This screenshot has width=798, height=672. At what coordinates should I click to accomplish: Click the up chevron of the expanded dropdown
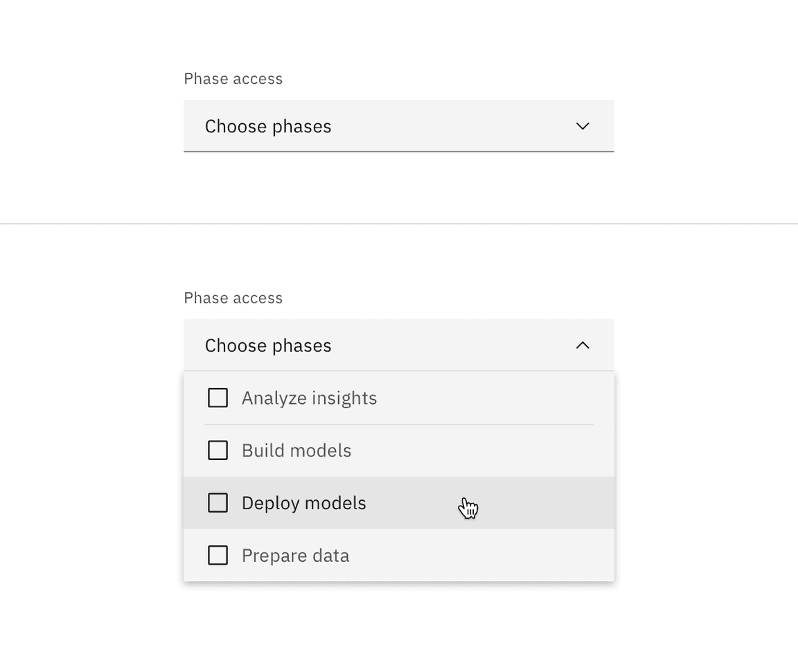583,345
